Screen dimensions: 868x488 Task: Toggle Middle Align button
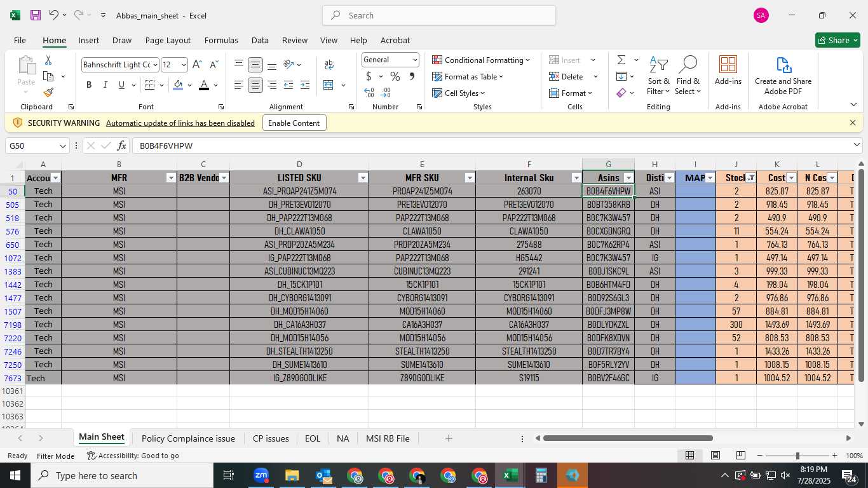pos(255,65)
